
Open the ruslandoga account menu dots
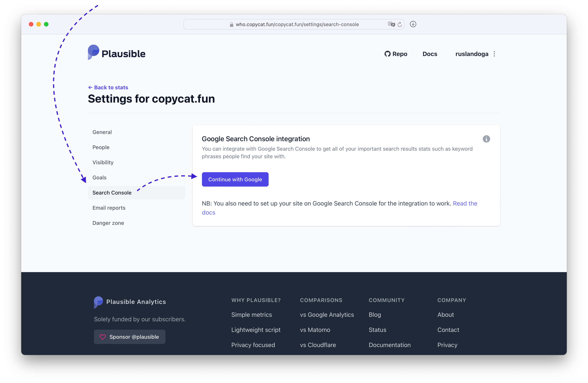[x=494, y=54]
